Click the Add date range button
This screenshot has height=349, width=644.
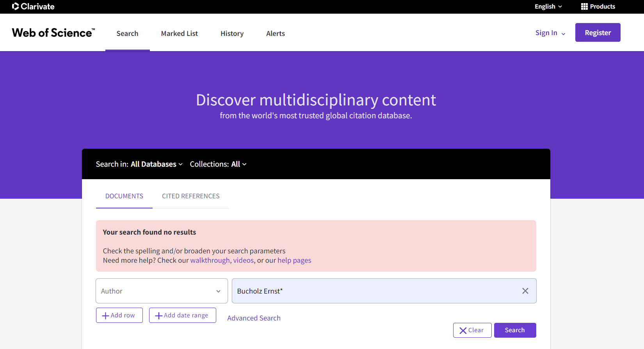click(182, 315)
